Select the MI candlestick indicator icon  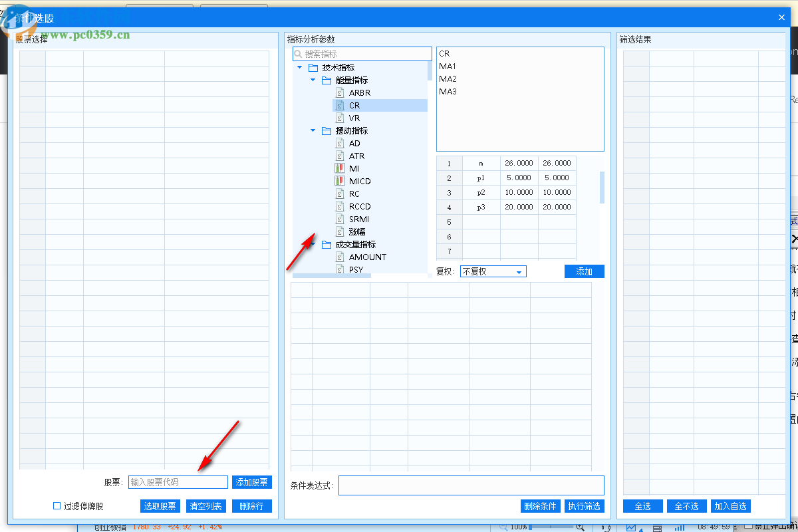pyautogui.click(x=340, y=169)
